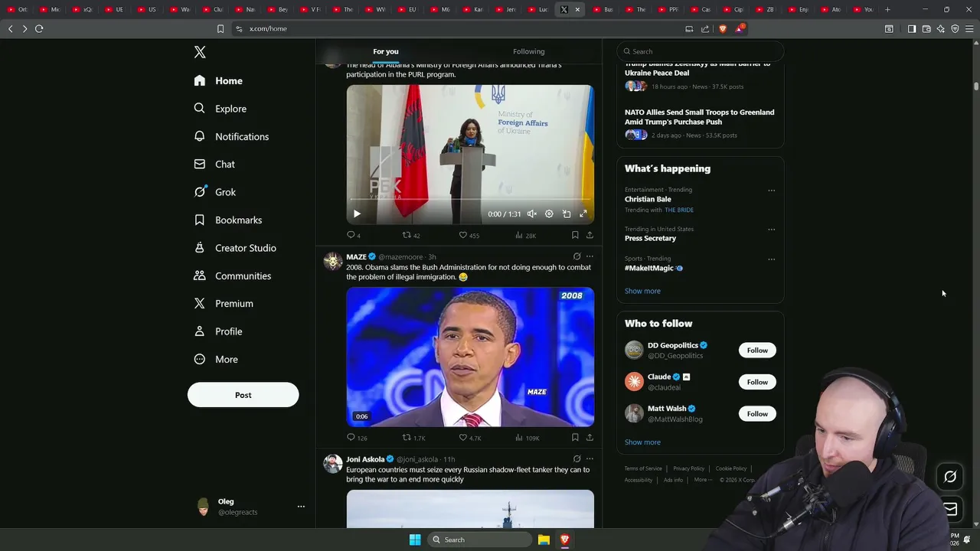The height and width of the screenshot is (551, 980).
Task: Select the For you tab
Action: pyautogui.click(x=386, y=51)
